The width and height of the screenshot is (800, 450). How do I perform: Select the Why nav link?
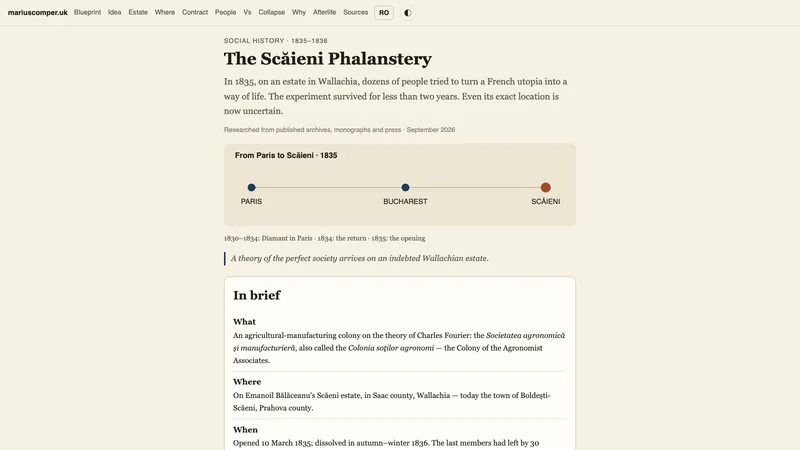[x=299, y=12]
